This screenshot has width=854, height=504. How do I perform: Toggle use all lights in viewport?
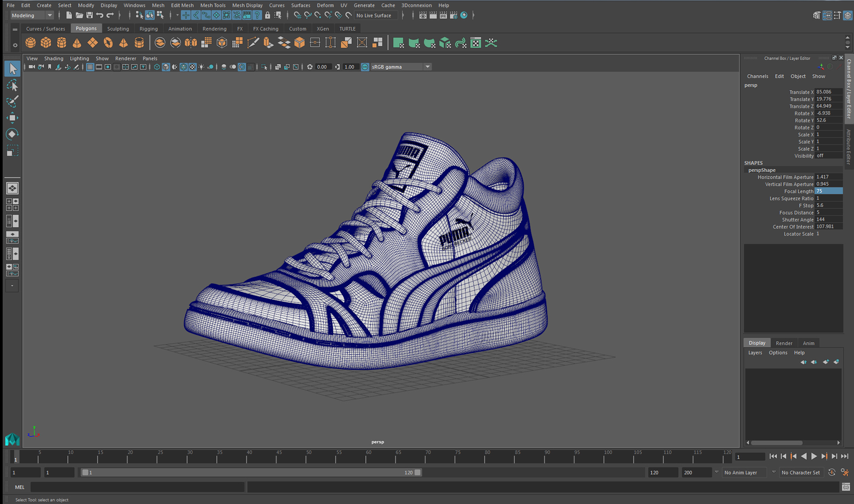(201, 67)
